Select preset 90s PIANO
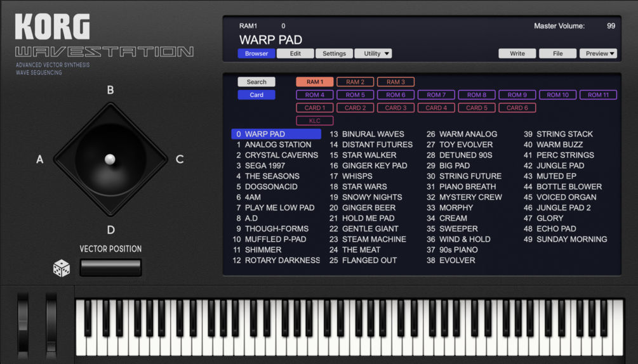Viewport: 638px width, 364px height. [x=458, y=250]
